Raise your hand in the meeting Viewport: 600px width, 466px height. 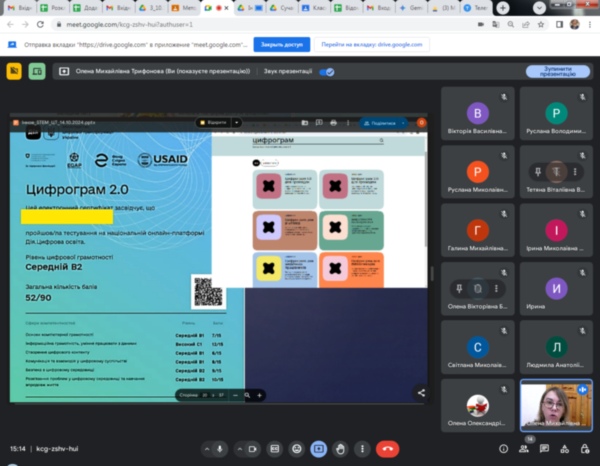340,449
